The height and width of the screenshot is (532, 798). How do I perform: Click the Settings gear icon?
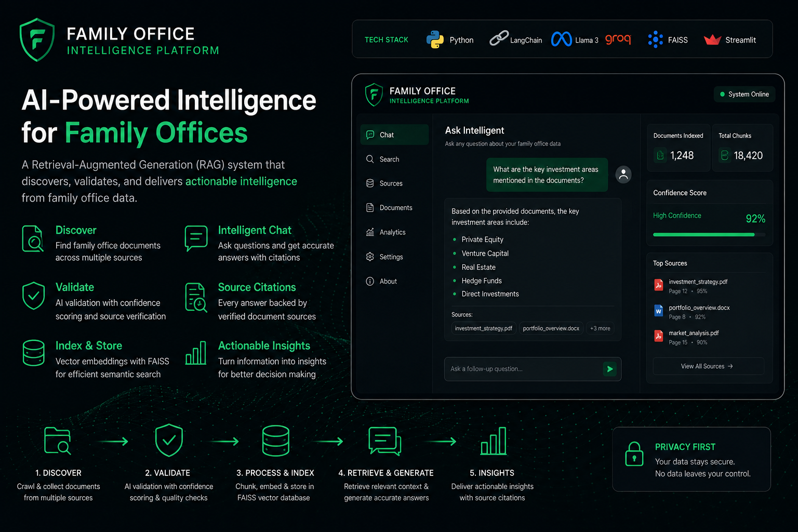coord(370,257)
